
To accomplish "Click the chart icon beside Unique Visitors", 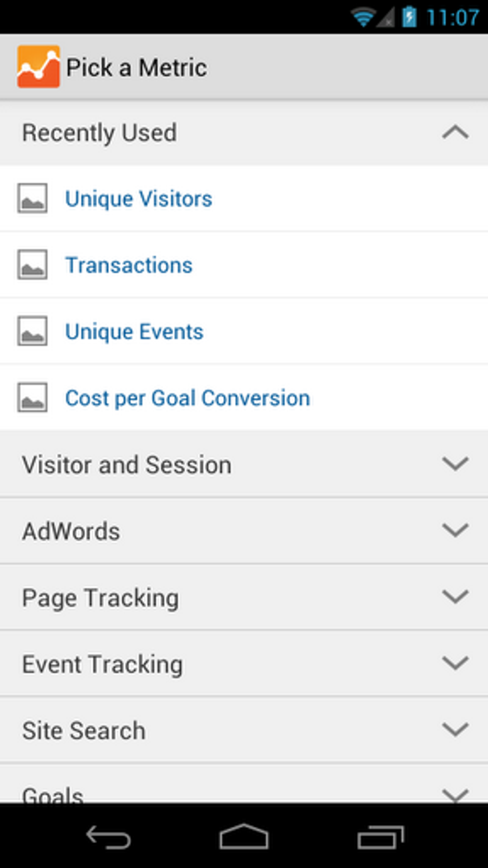I will (33, 198).
